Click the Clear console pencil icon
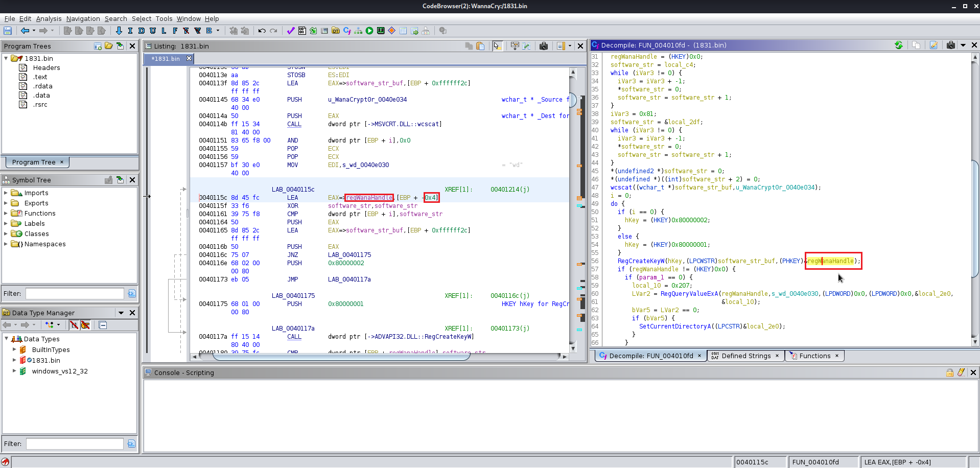Image resolution: width=980 pixels, height=468 pixels. [x=961, y=372]
